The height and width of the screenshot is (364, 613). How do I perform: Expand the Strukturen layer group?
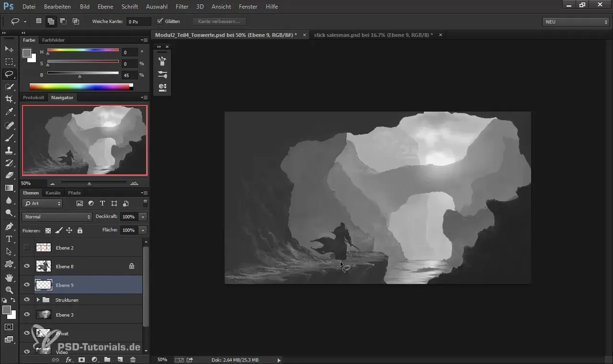pyautogui.click(x=38, y=300)
